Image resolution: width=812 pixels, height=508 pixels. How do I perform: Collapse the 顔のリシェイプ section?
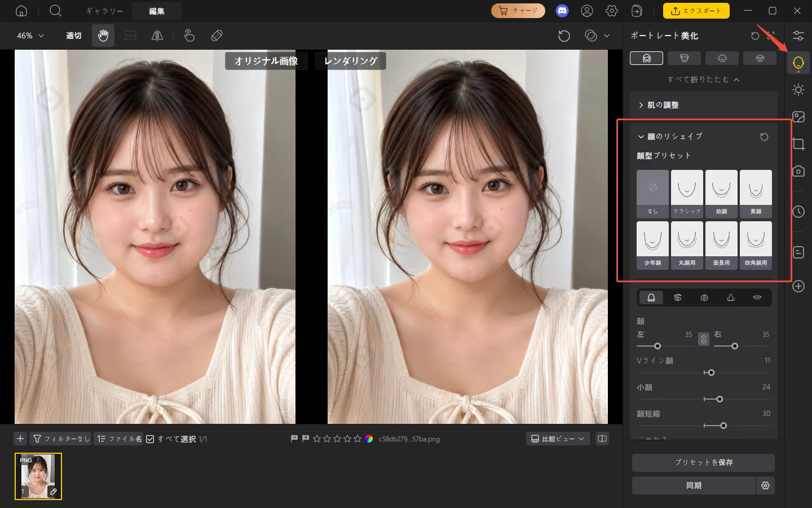point(641,137)
